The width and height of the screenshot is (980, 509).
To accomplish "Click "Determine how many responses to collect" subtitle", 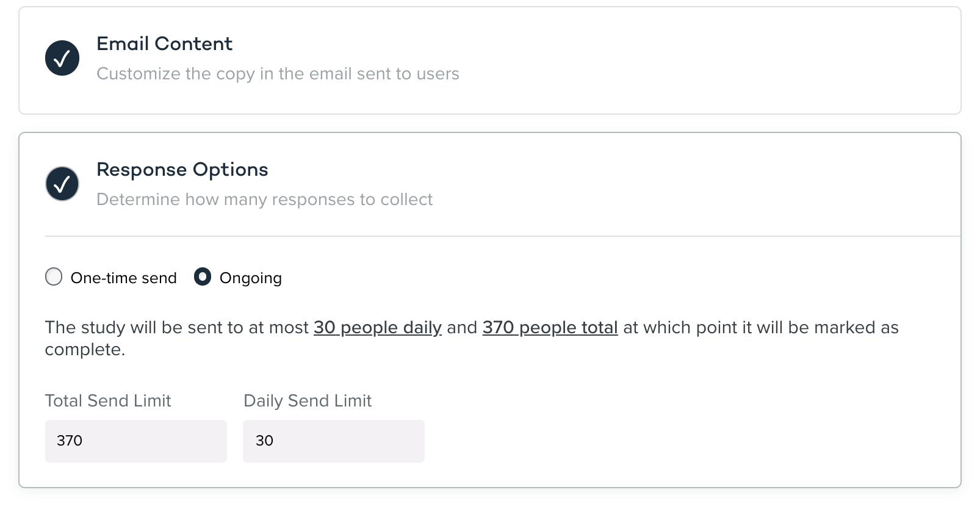I will tap(264, 200).
